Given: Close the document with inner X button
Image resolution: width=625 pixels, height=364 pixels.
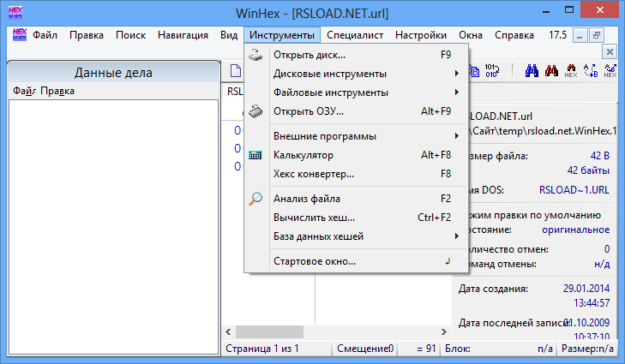Looking at the screenshot, I should (610, 51).
